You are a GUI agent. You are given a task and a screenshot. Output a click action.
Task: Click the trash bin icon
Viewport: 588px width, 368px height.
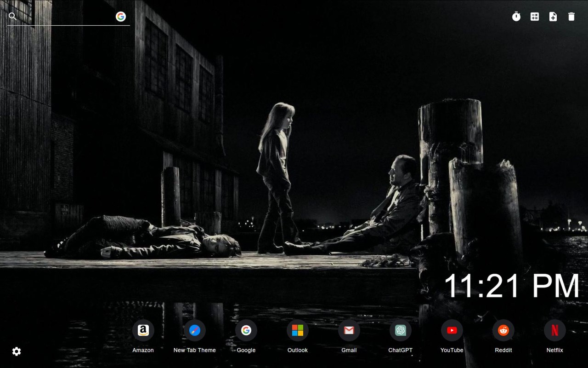coord(571,17)
